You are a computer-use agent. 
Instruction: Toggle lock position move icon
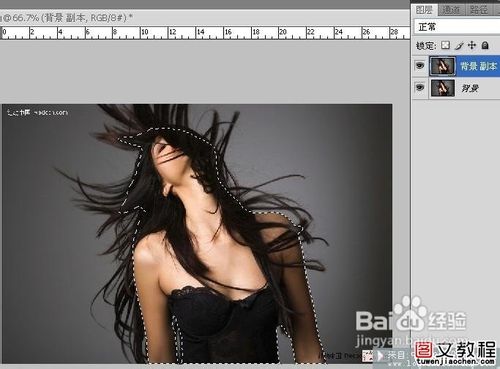(472, 45)
